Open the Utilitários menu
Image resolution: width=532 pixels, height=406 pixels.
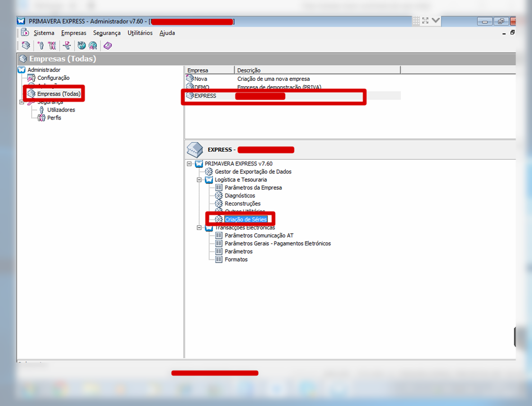pyautogui.click(x=140, y=33)
